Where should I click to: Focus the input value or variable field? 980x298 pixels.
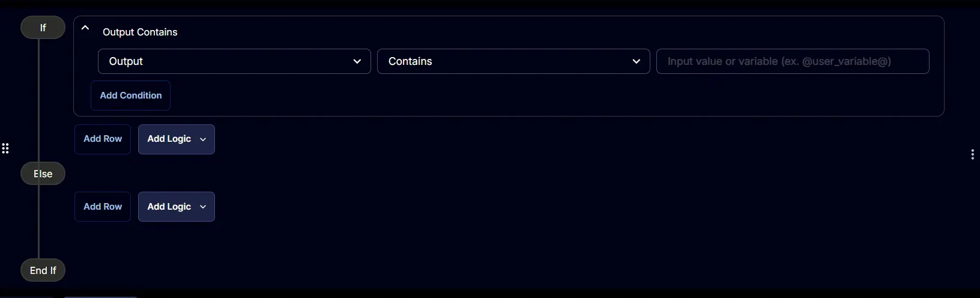tap(793, 61)
